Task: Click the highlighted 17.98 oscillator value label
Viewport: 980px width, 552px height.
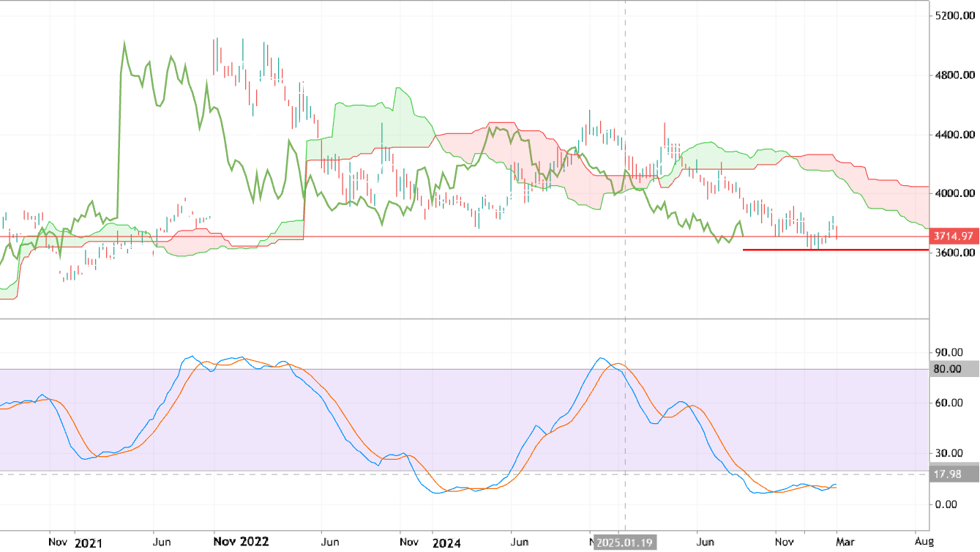Action: tap(949, 472)
